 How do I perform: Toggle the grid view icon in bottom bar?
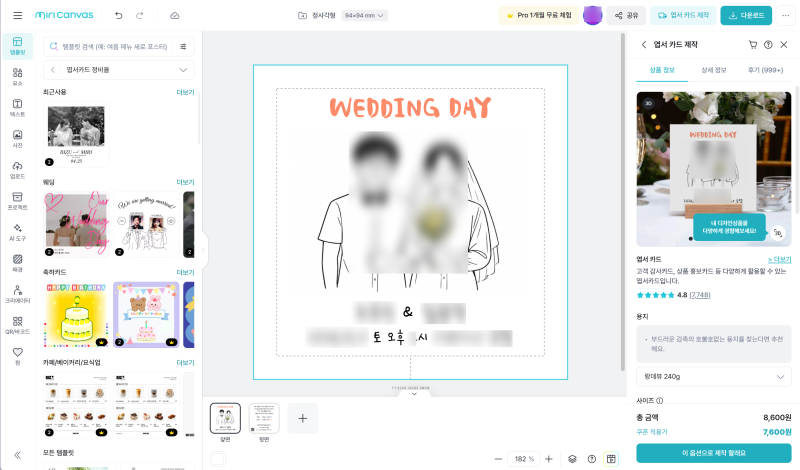(611, 459)
